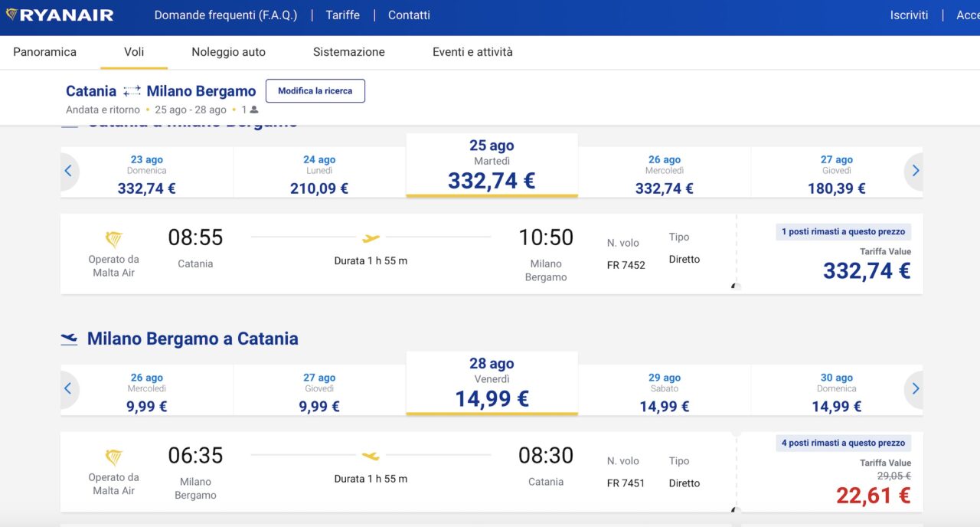Click the 10:50 arrival time
Screen dimensions: 980x527
coord(546,237)
